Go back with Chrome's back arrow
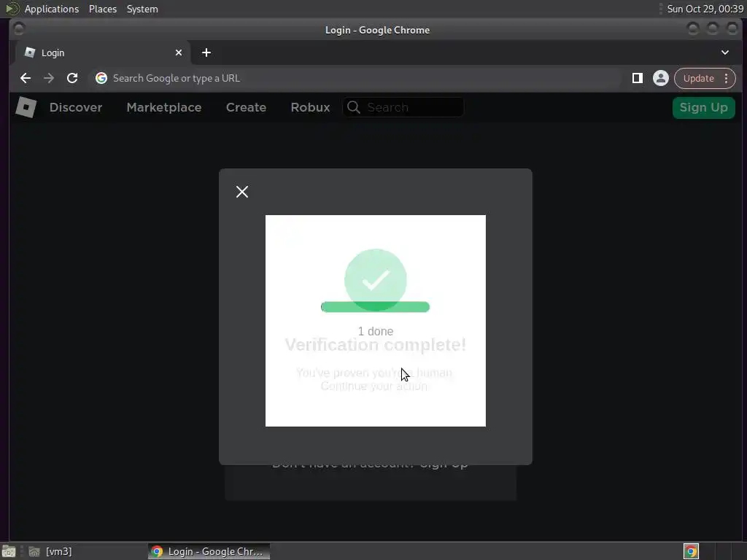The height and width of the screenshot is (560, 747). click(26, 78)
